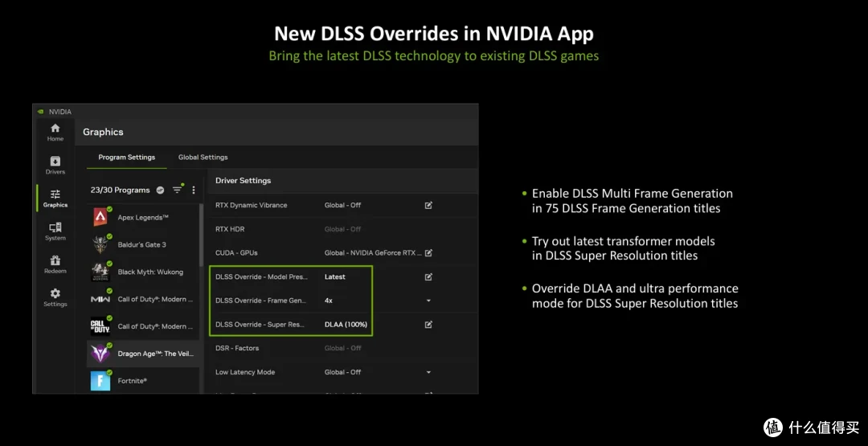Click the RTX HDR setting label
The image size is (868, 446).
point(230,229)
